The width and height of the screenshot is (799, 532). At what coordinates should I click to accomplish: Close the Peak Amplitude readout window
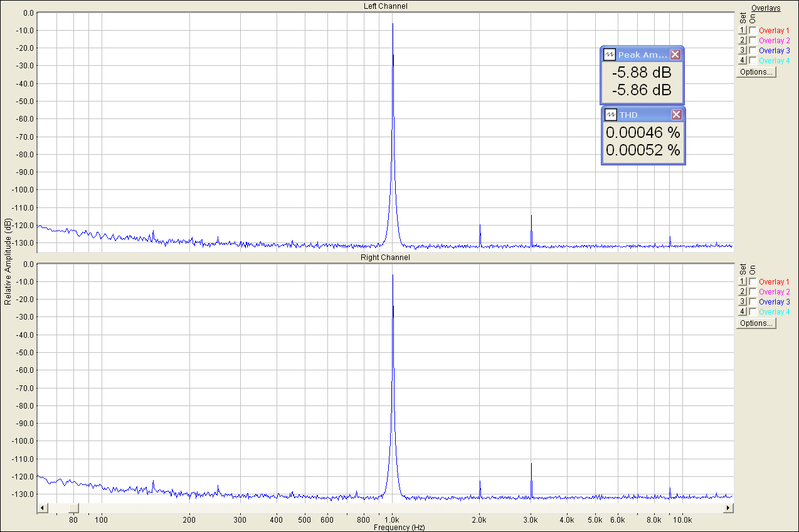point(675,55)
